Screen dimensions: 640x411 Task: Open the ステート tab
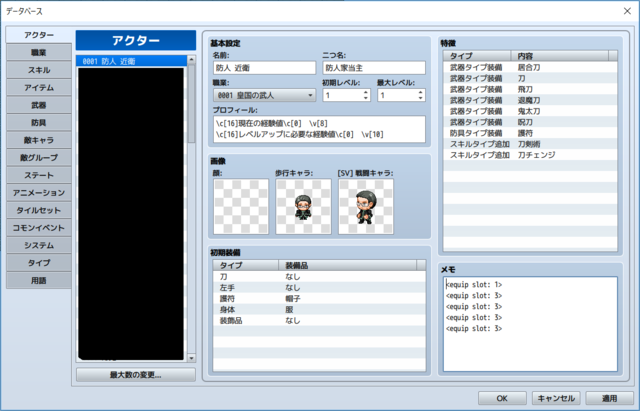39,176
